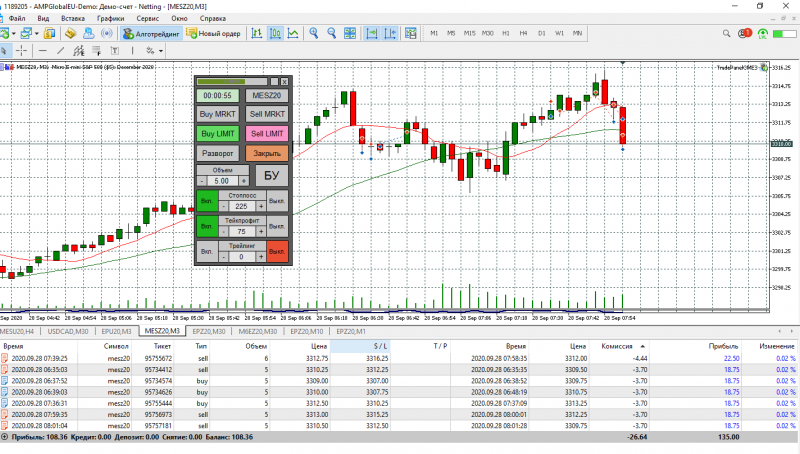This screenshot has height=454, width=800.
Task: Select the arrow cursor tool
Action: [4, 51]
